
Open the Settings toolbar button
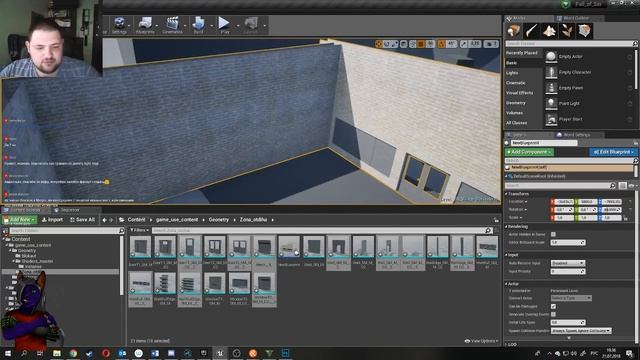click(x=119, y=24)
